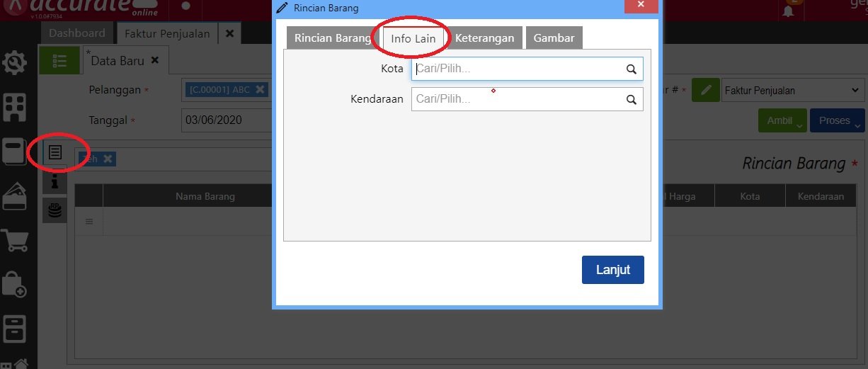
Task: Click the green pencil edit numbering icon
Action: click(705, 90)
